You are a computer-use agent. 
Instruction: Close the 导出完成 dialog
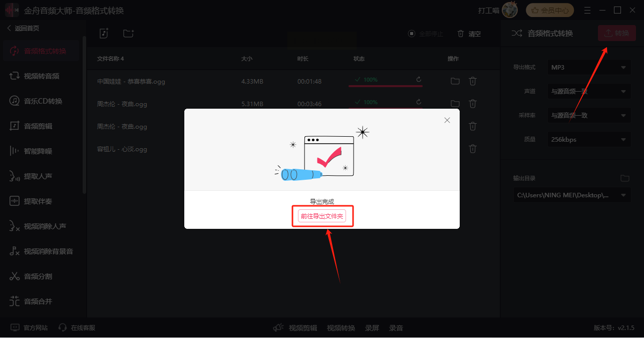[x=447, y=120]
